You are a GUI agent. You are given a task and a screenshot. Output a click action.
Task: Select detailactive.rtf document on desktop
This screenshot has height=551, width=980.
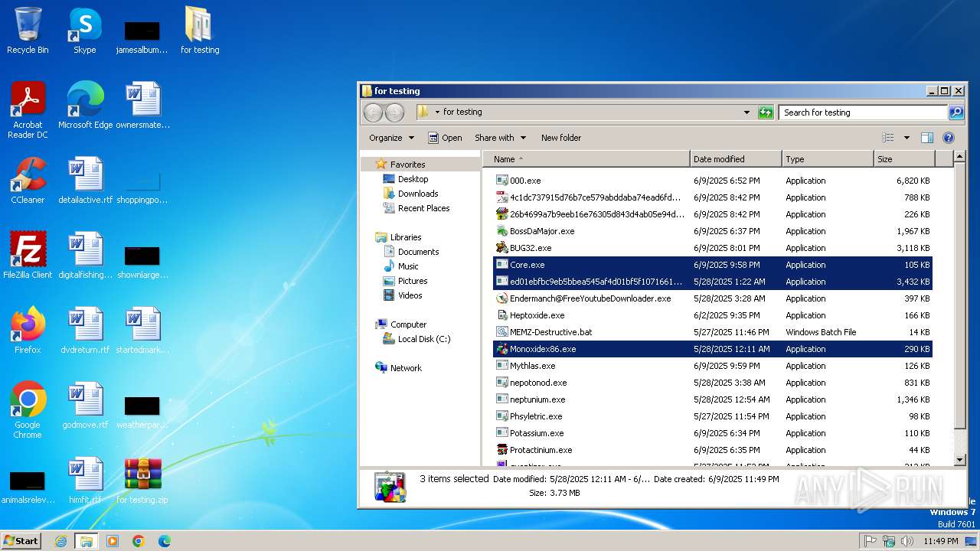(x=85, y=181)
